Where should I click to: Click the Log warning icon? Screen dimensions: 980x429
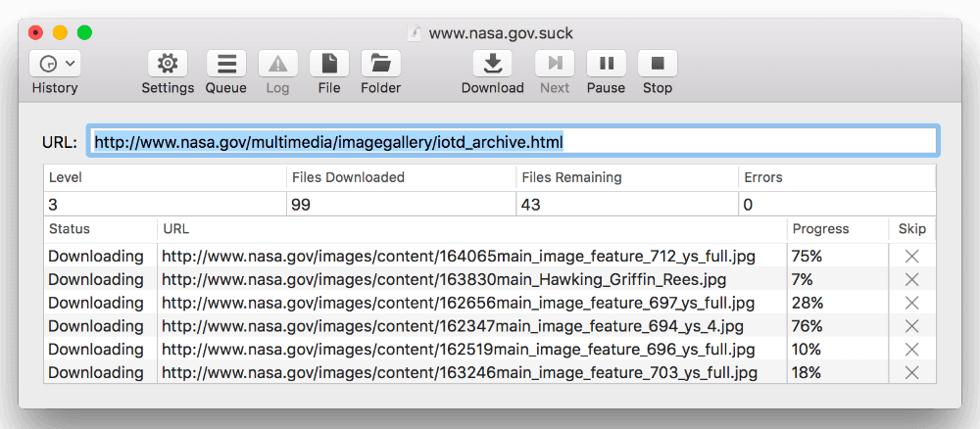pos(277,63)
